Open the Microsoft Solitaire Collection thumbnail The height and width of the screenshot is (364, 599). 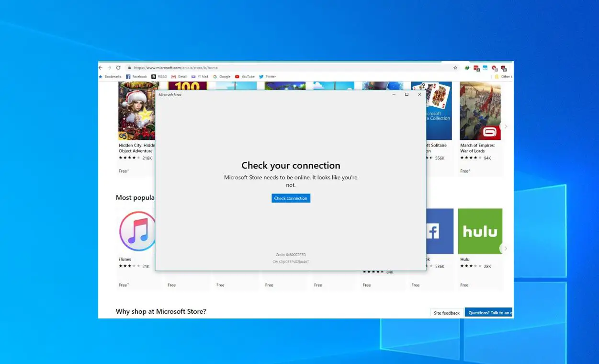click(439, 111)
